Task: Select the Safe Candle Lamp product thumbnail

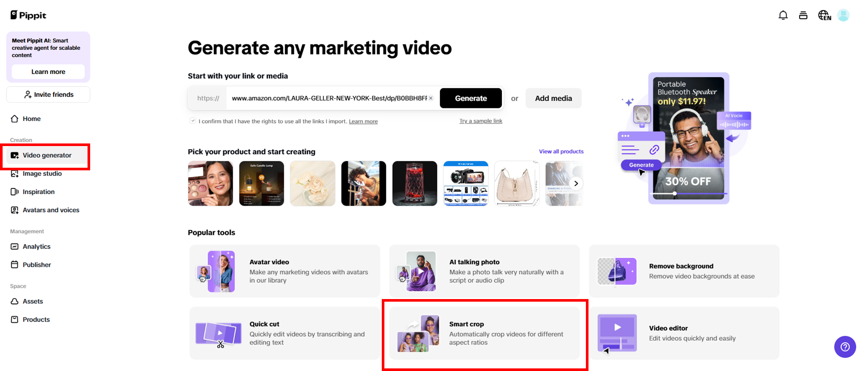Action: pos(262,183)
